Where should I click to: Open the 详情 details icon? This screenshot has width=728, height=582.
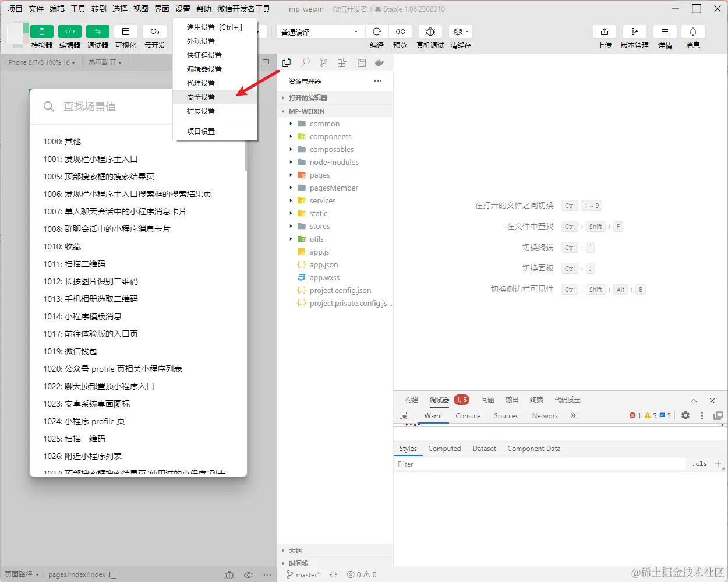pyautogui.click(x=665, y=31)
